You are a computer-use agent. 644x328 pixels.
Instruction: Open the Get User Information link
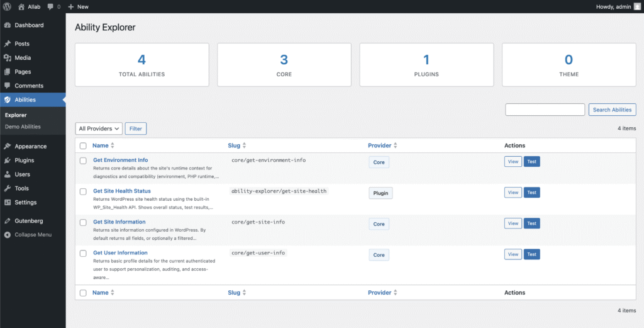coord(120,253)
